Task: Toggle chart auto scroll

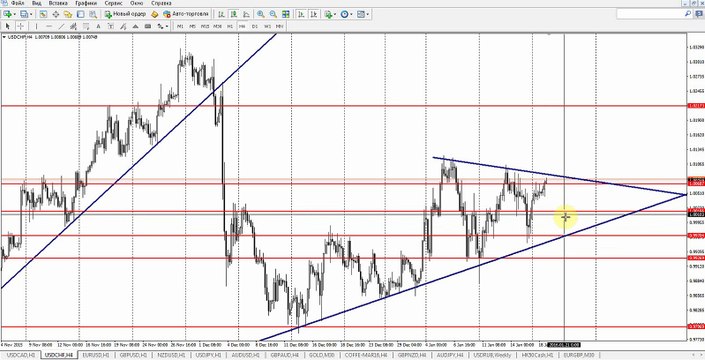Action: (x=301, y=14)
